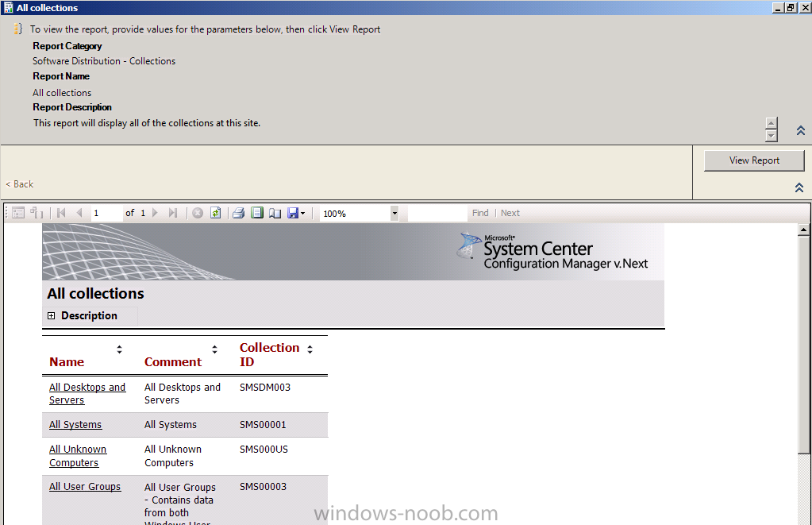Refresh the report
This screenshot has height=525, width=812.
pos(215,213)
